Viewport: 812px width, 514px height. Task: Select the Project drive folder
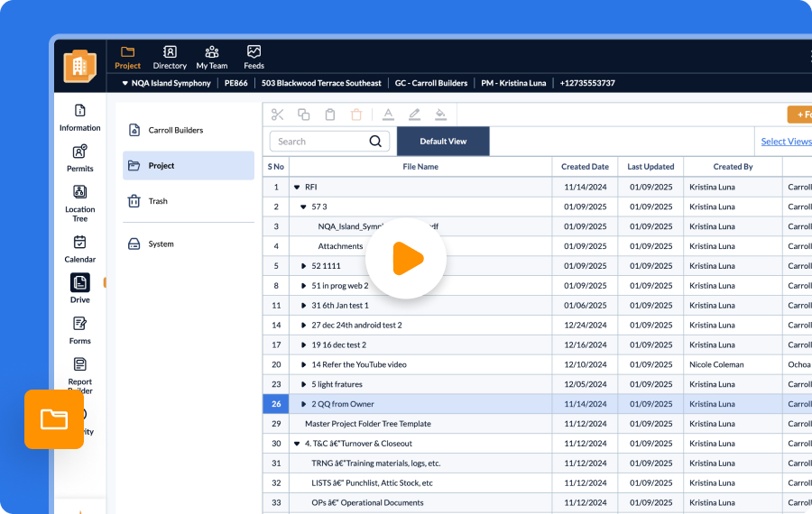[189, 166]
